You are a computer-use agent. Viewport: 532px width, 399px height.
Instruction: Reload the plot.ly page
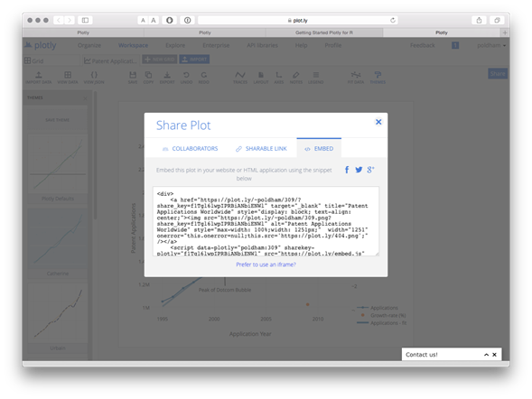click(x=393, y=21)
